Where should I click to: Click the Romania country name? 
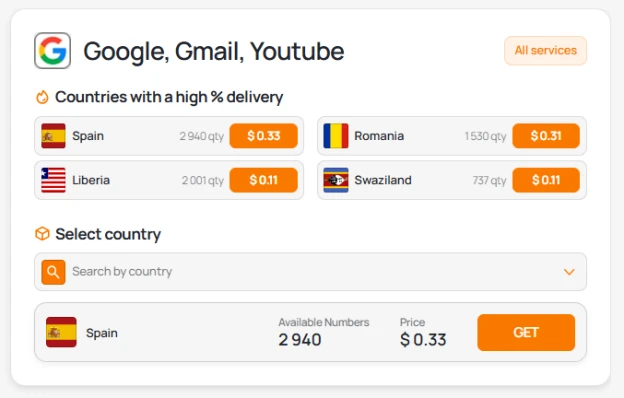(379, 136)
